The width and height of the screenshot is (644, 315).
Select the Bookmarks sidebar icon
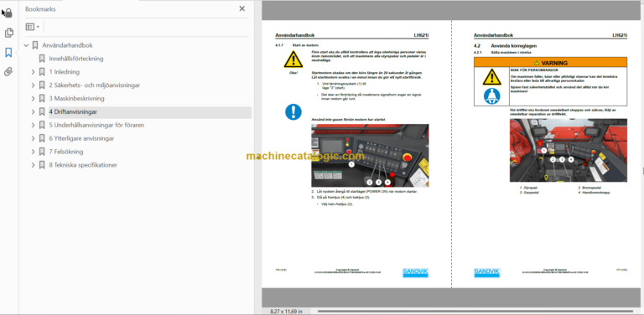(x=8, y=52)
